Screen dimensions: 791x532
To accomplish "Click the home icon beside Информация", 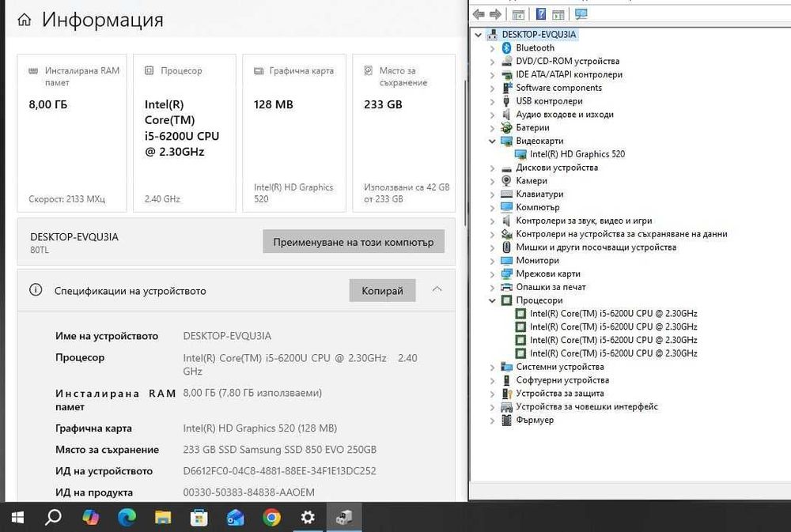I will coord(25,20).
